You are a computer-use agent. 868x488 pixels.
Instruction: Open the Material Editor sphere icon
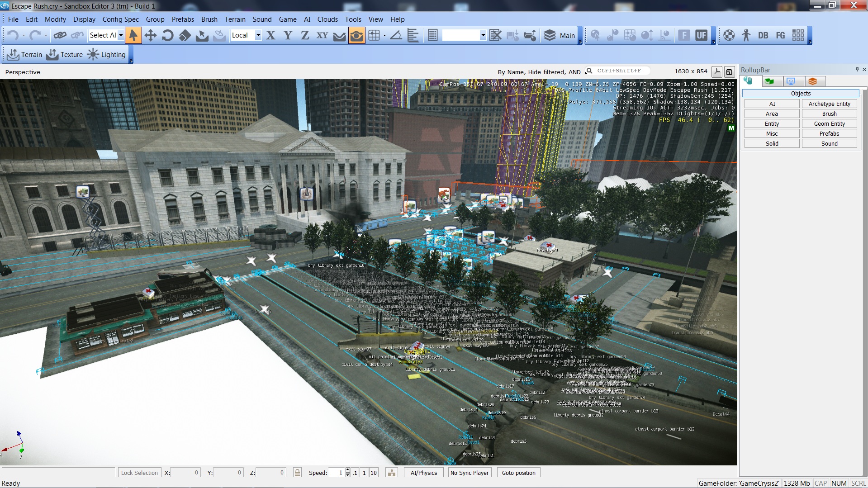pyautogui.click(x=729, y=35)
